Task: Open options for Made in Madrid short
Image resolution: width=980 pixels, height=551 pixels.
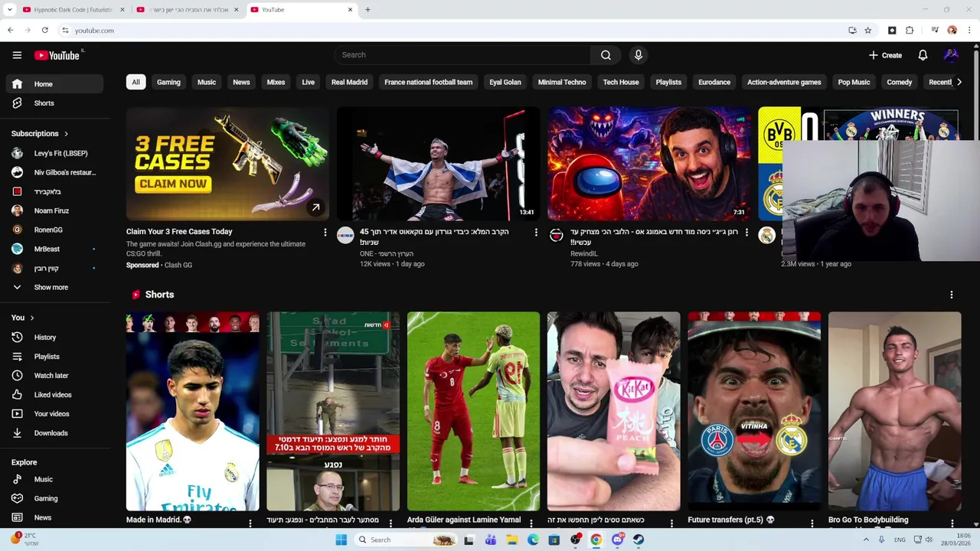Action: (x=250, y=523)
